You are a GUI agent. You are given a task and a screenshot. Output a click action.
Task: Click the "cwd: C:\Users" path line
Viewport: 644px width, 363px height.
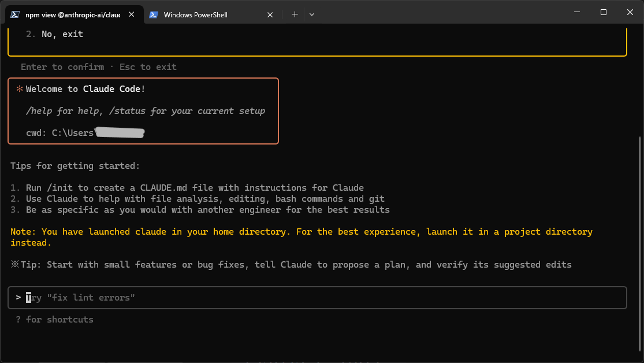click(x=85, y=133)
